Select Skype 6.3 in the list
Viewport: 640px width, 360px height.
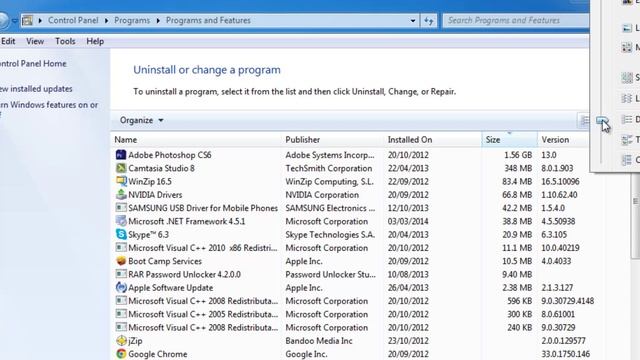(148, 235)
